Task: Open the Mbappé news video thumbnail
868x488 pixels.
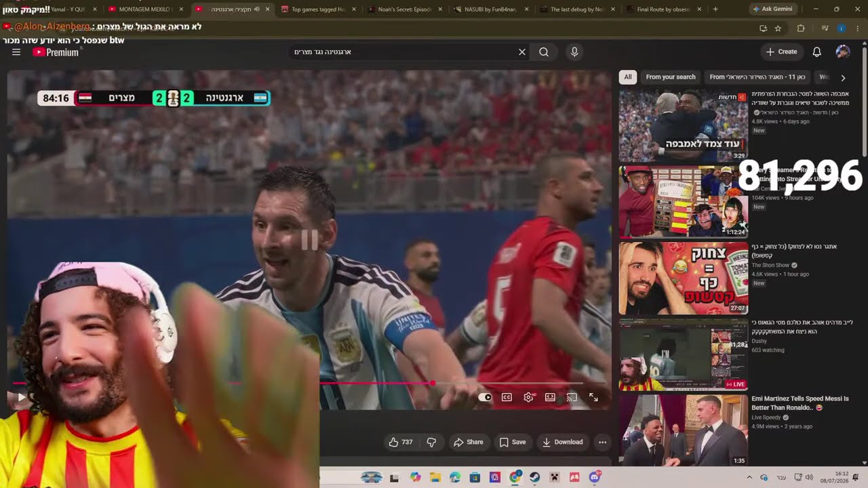Action: click(x=684, y=126)
